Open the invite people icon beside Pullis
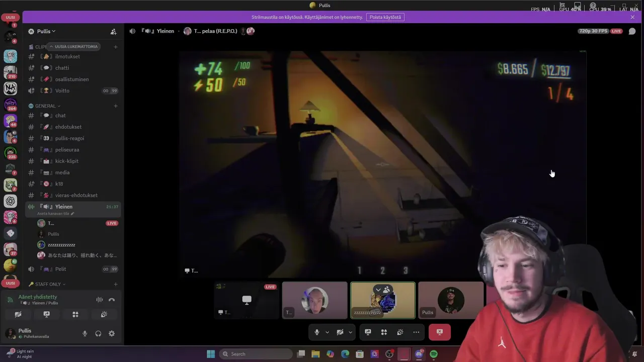 [113, 31]
